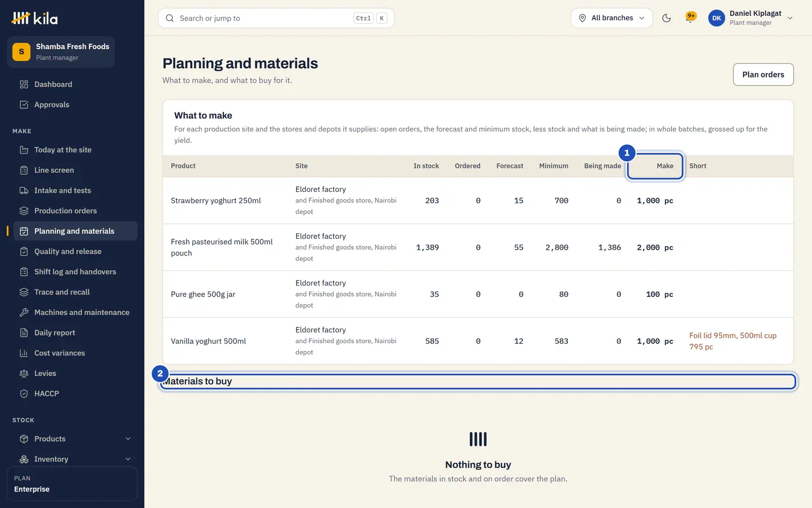This screenshot has width=812, height=508.
Task: Open the Cost variances page
Action: point(76,353)
